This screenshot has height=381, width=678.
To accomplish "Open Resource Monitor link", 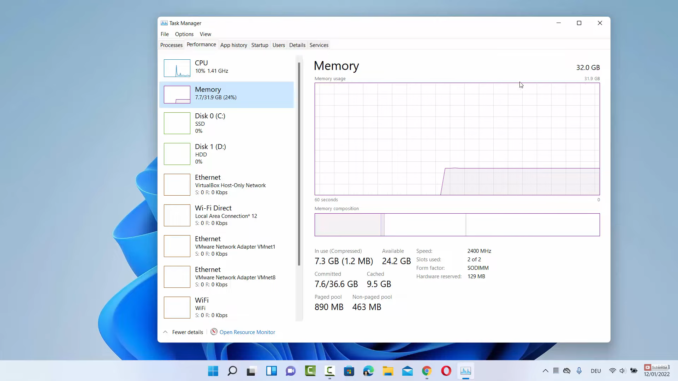I will (x=247, y=332).
